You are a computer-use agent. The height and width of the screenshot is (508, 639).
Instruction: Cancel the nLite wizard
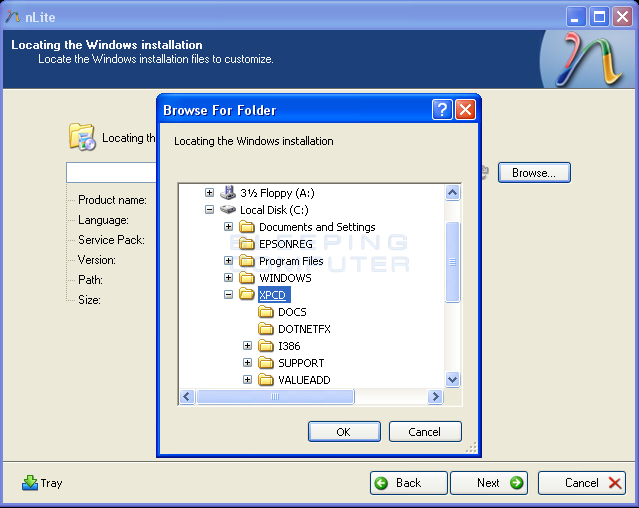582,483
